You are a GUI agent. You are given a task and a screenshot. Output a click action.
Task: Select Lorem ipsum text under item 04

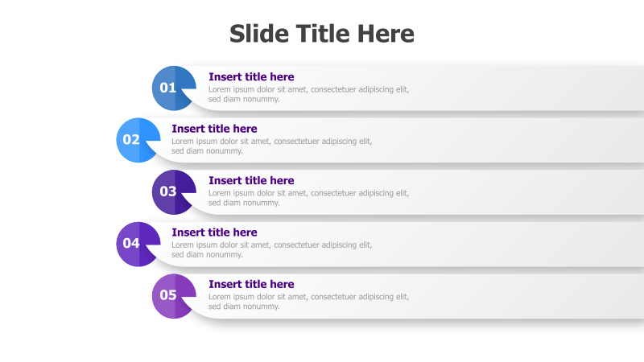pyautogui.click(x=272, y=249)
